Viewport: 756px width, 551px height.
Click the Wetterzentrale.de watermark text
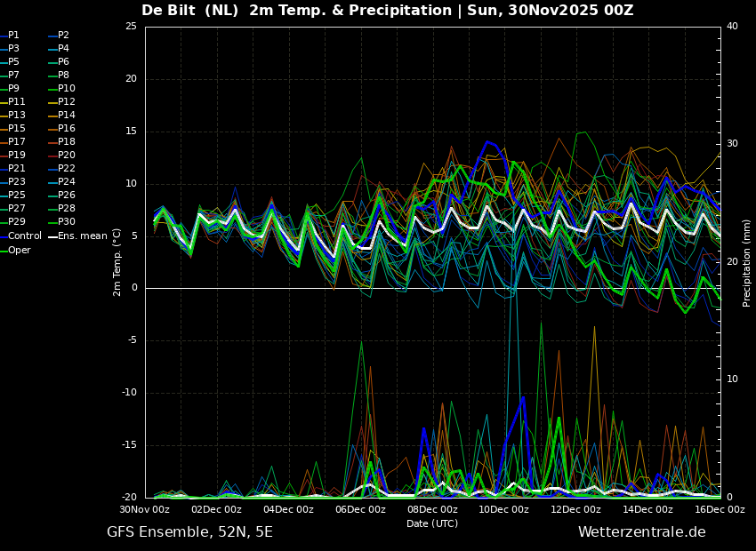click(x=641, y=532)
